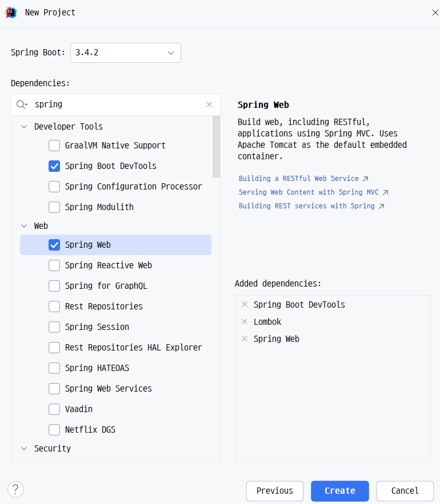Select the Spring HATEOAS row label
Viewport: 440px width, 504px height.
[97, 368]
